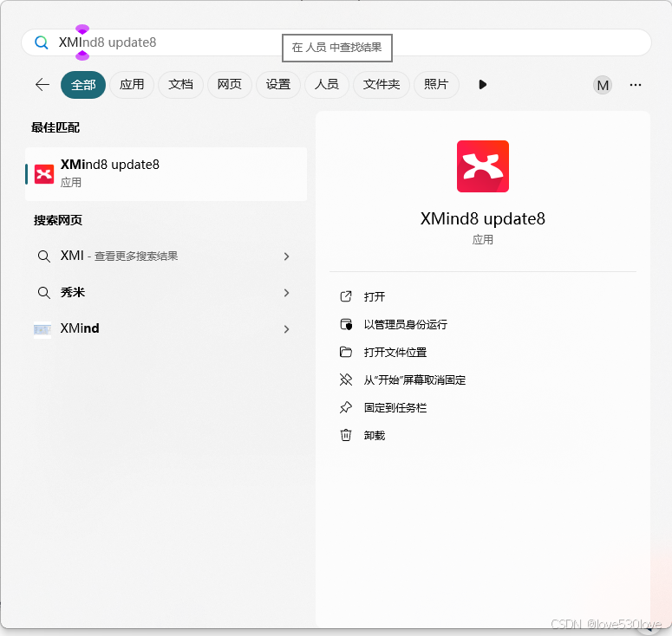
Task: Open the 秀米 web search suggestion
Action: pos(166,293)
